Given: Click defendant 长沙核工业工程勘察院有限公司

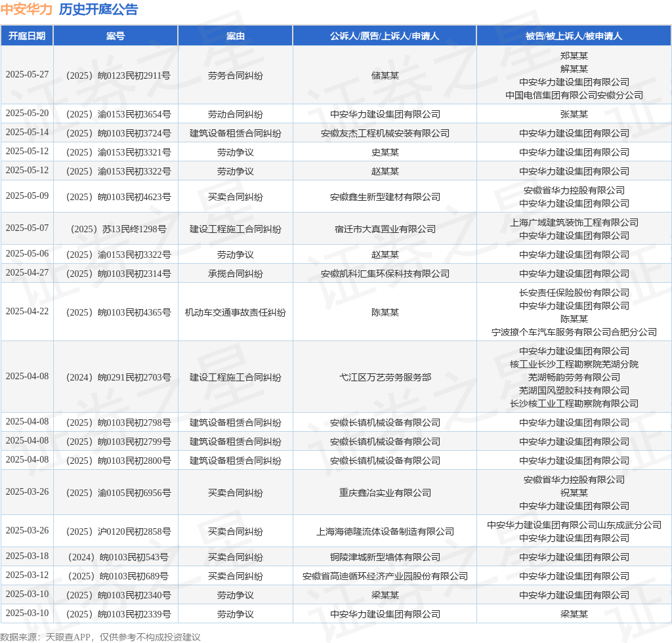Looking at the screenshot, I should (574, 404).
